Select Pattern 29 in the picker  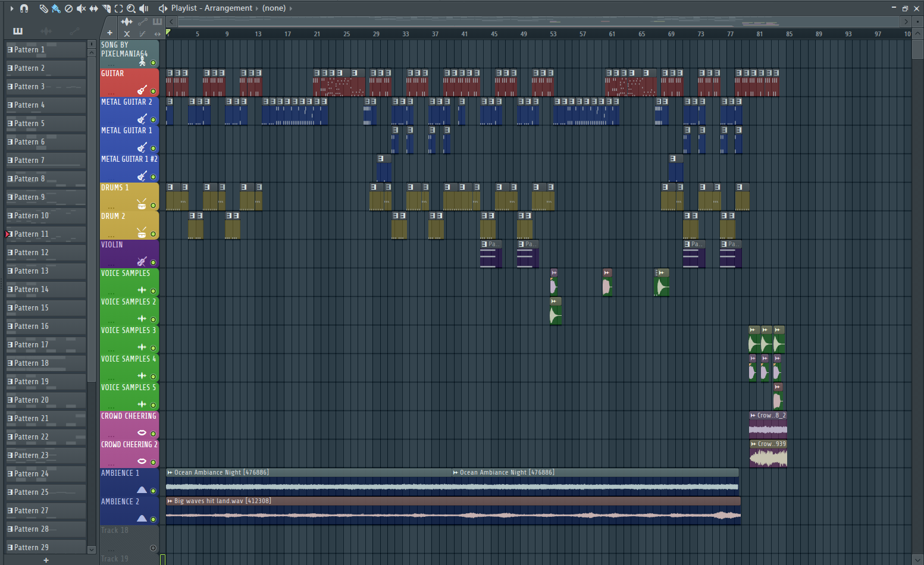pos(46,548)
